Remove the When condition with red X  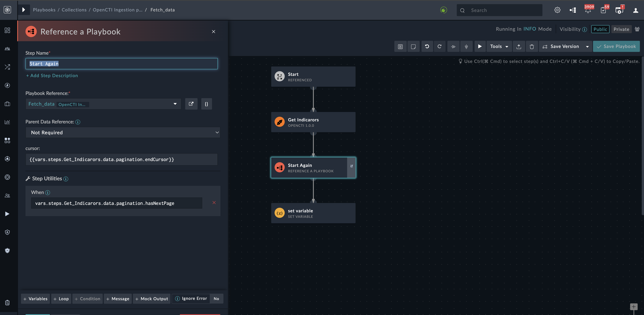[214, 203]
